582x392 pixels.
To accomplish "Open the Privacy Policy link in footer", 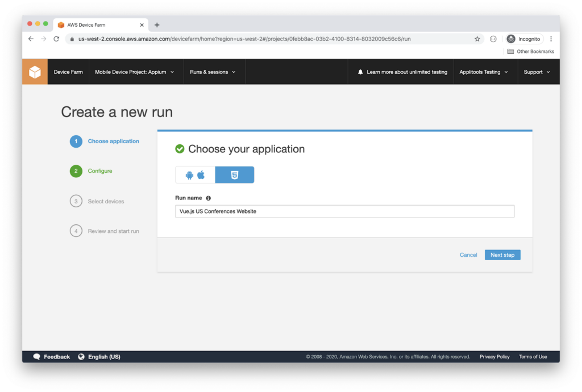I will 494,357.
